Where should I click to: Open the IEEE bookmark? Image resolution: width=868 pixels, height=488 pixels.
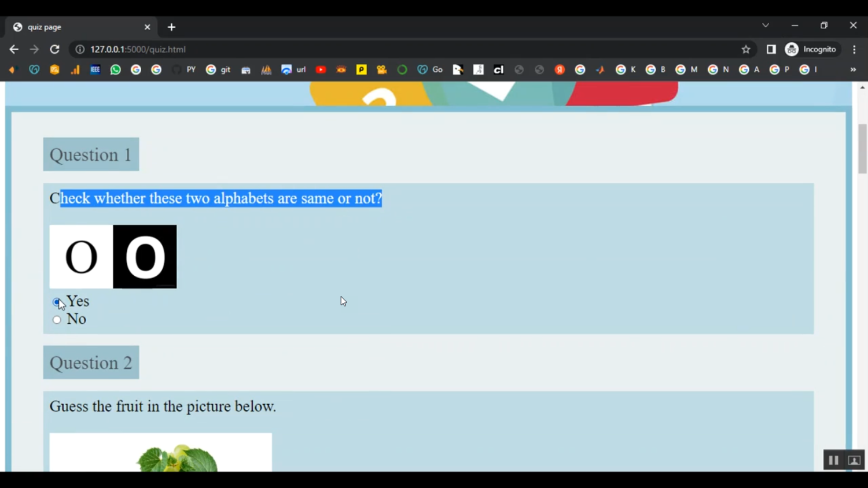tap(95, 70)
